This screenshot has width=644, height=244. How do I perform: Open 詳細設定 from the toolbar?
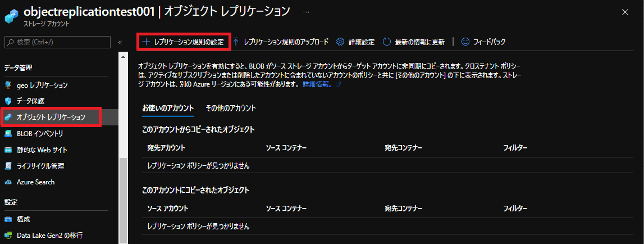[362, 42]
